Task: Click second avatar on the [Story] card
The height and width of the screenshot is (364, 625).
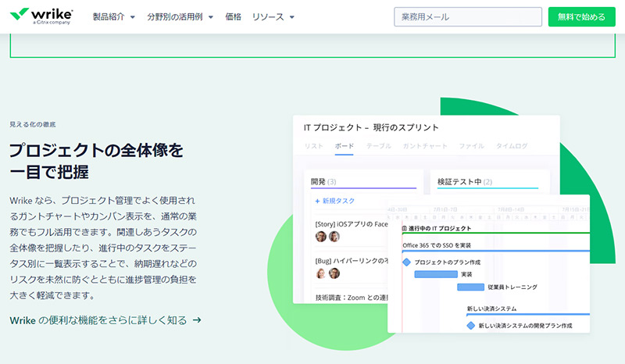Action: pyautogui.click(x=334, y=237)
